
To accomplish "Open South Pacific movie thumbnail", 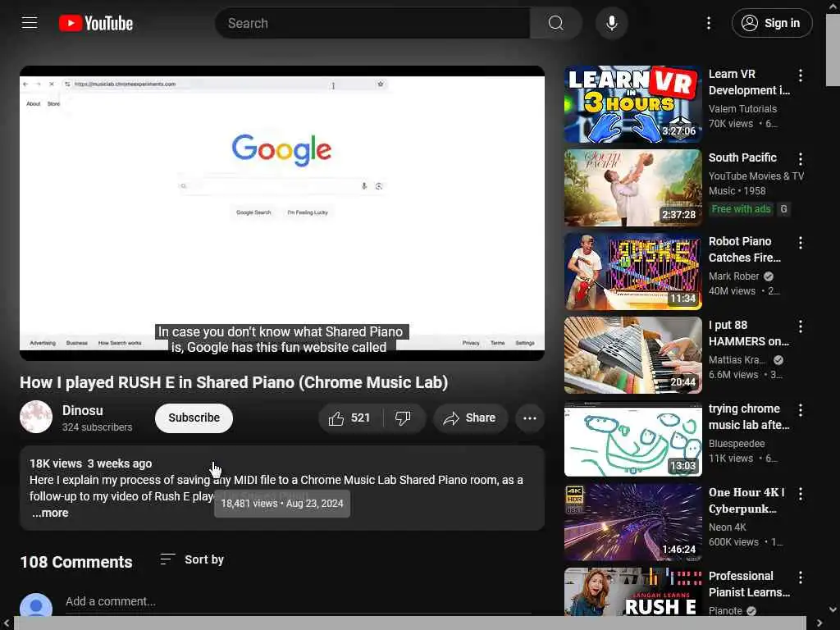I will point(632,188).
